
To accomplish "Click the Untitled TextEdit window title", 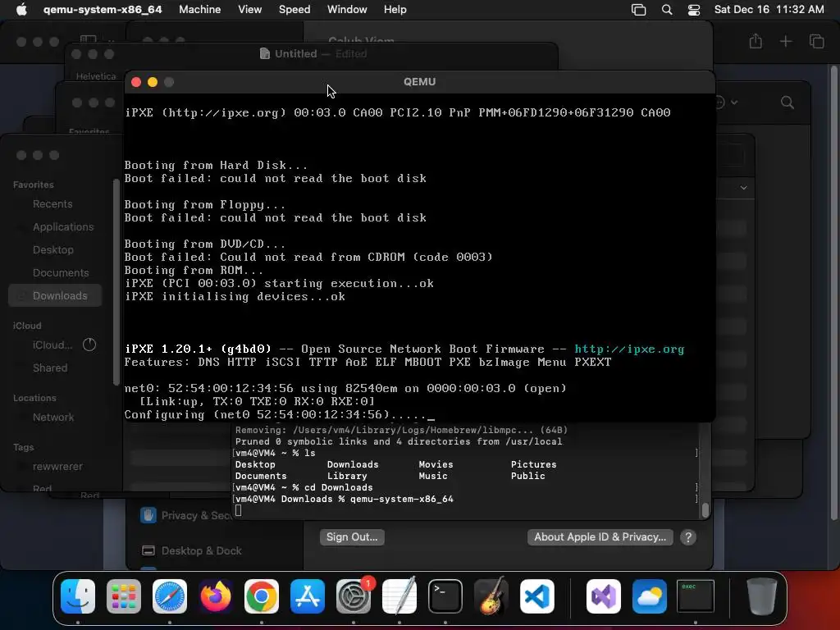I will pos(295,53).
